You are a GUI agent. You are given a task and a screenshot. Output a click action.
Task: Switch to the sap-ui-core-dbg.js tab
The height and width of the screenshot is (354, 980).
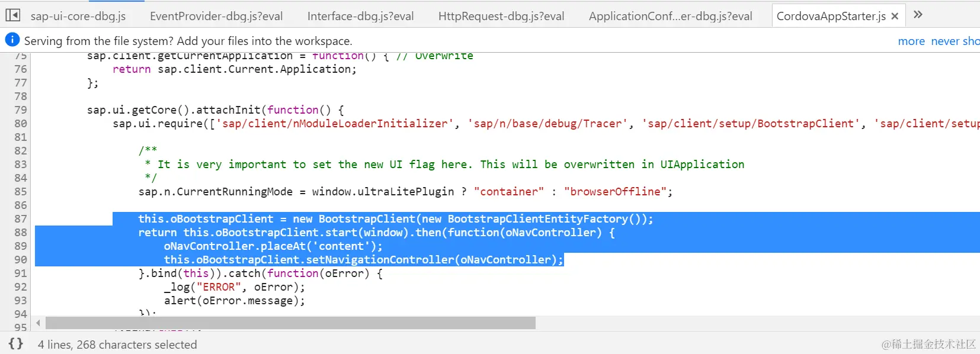click(x=78, y=16)
